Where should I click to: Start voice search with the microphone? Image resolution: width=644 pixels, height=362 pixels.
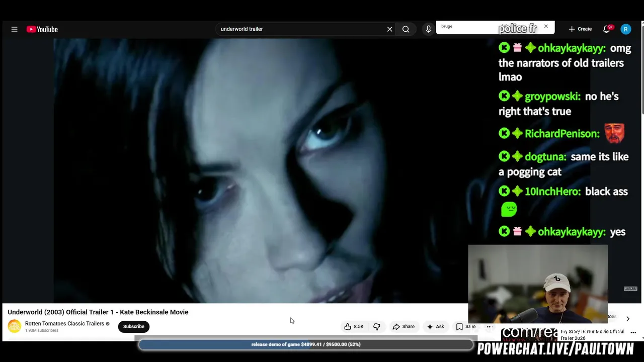[x=428, y=29]
